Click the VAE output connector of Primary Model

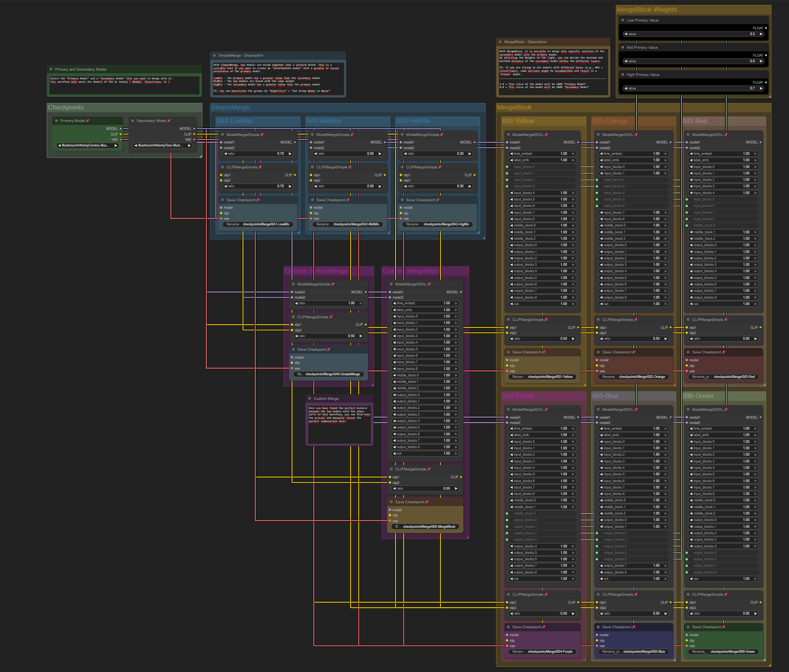pyautogui.click(x=121, y=140)
